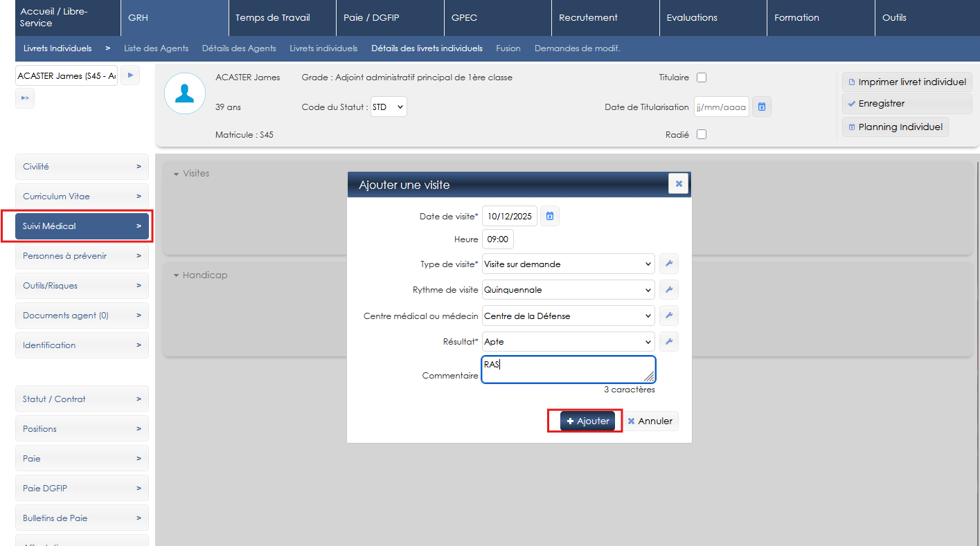Click the Ajouter button
The height and width of the screenshot is (546, 980).
[x=587, y=421]
